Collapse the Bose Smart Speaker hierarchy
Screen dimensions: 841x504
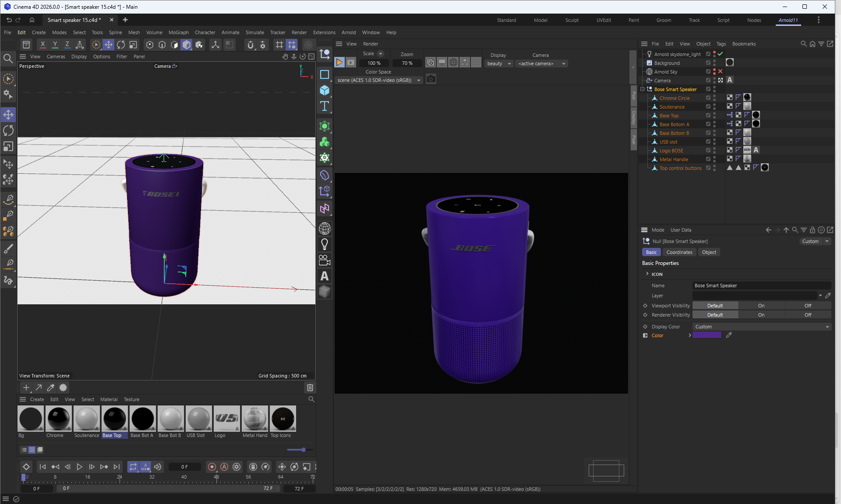point(643,89)
